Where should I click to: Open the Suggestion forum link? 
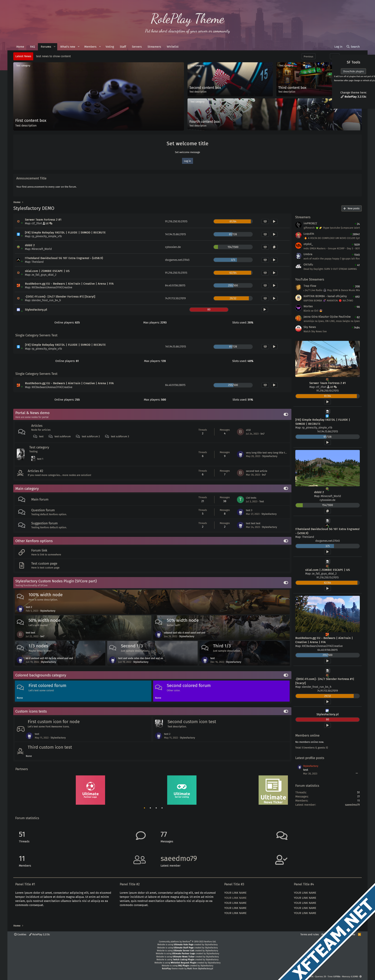click(x=44, y=523)
